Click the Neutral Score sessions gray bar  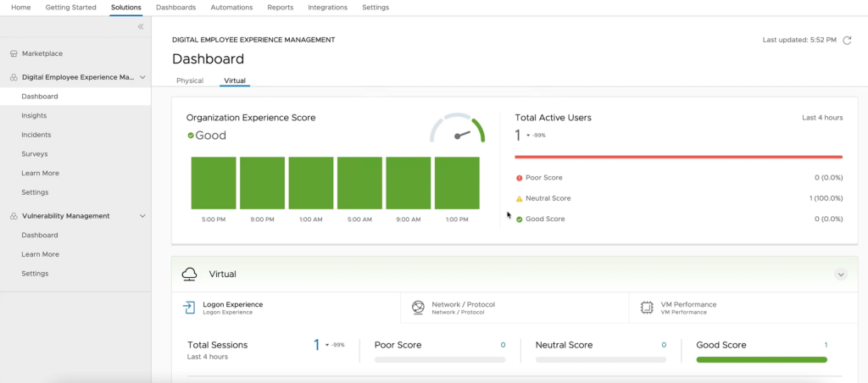tap(601, 360)
